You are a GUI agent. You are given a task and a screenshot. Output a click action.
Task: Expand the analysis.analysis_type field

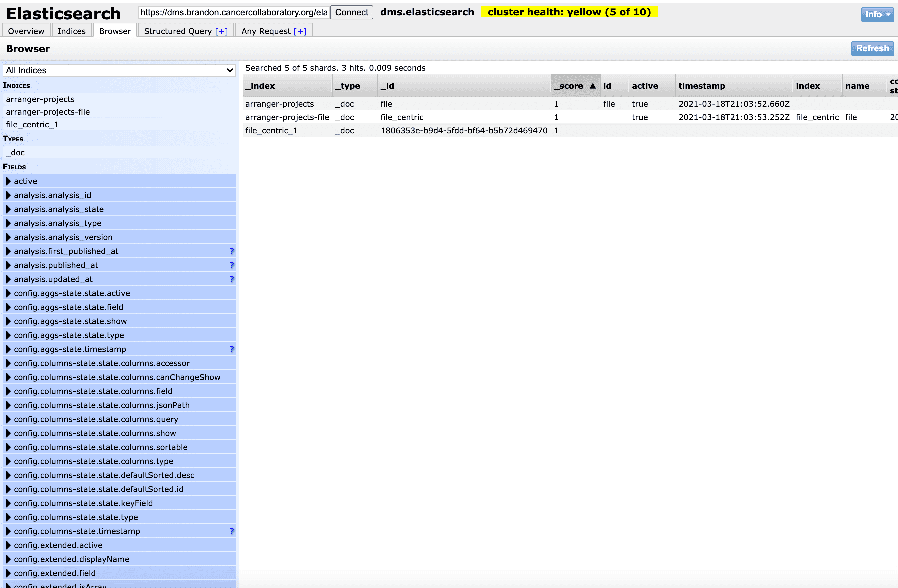click(8, 223)
